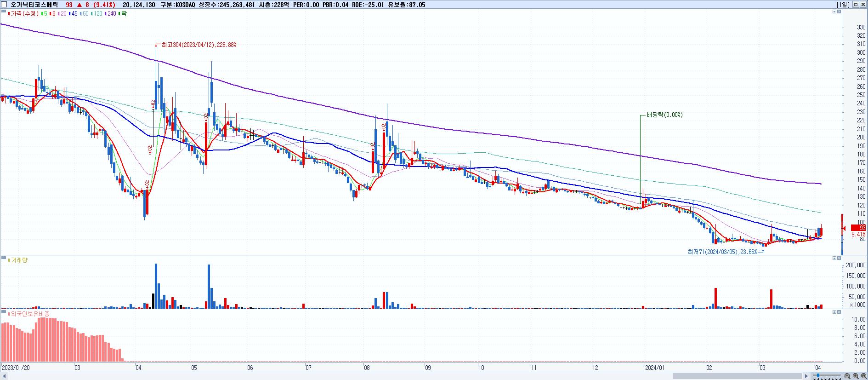Click the 구분:KOSDAQ market label
The image size is (868, 380).
tap(178, 5)
